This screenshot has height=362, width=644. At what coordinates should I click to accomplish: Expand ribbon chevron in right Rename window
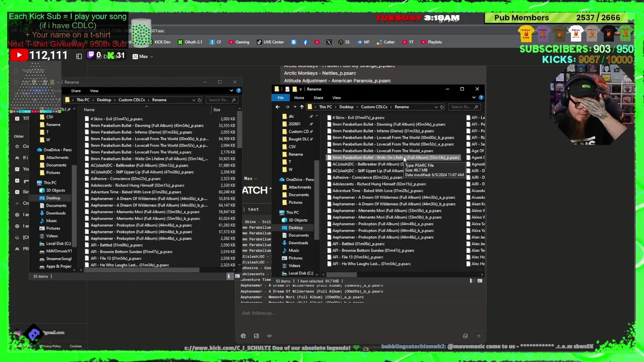point(474,98)
